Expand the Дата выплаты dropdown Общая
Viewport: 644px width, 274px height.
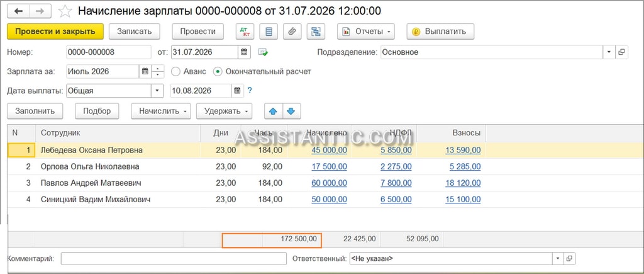(157, 91)
